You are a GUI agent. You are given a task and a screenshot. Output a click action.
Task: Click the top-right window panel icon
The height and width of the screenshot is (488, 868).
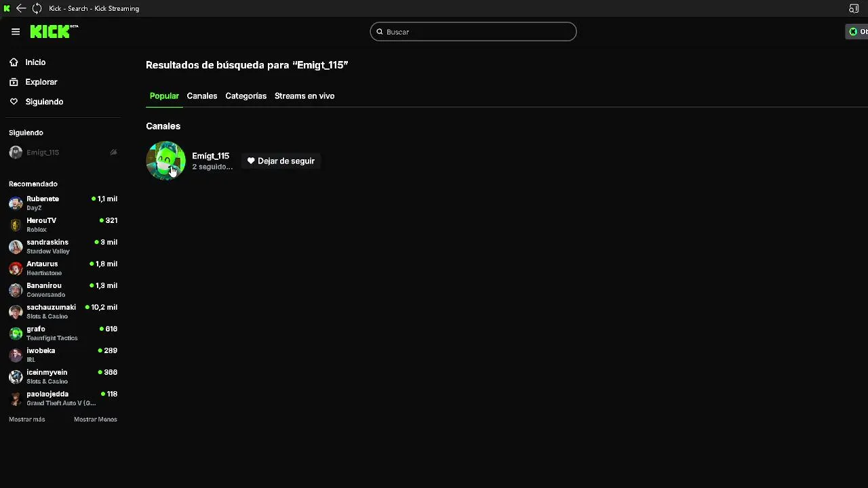854,8
